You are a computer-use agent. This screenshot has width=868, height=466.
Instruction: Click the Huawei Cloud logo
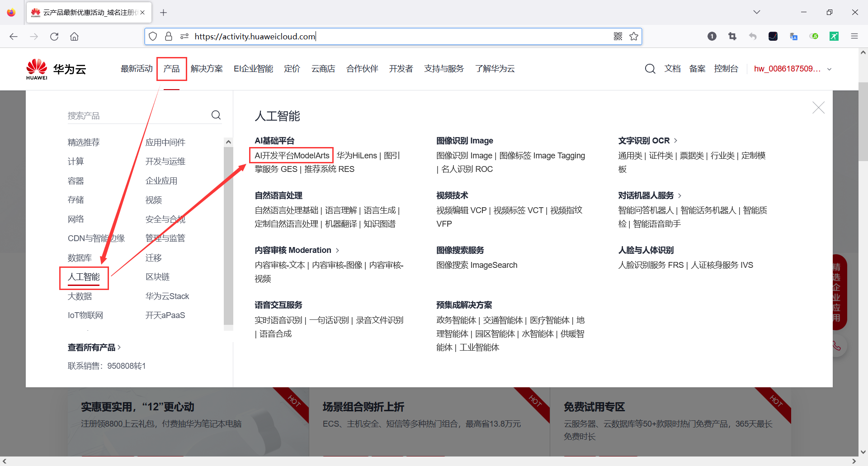click(55, 68)
